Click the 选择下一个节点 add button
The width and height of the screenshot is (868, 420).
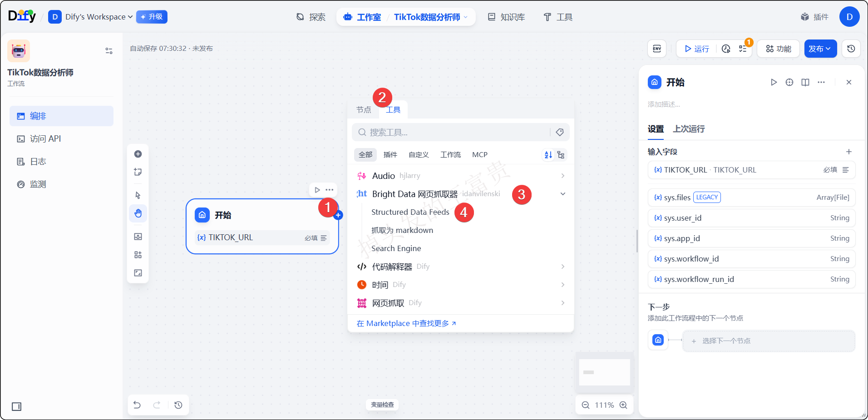tap(769, 341)
